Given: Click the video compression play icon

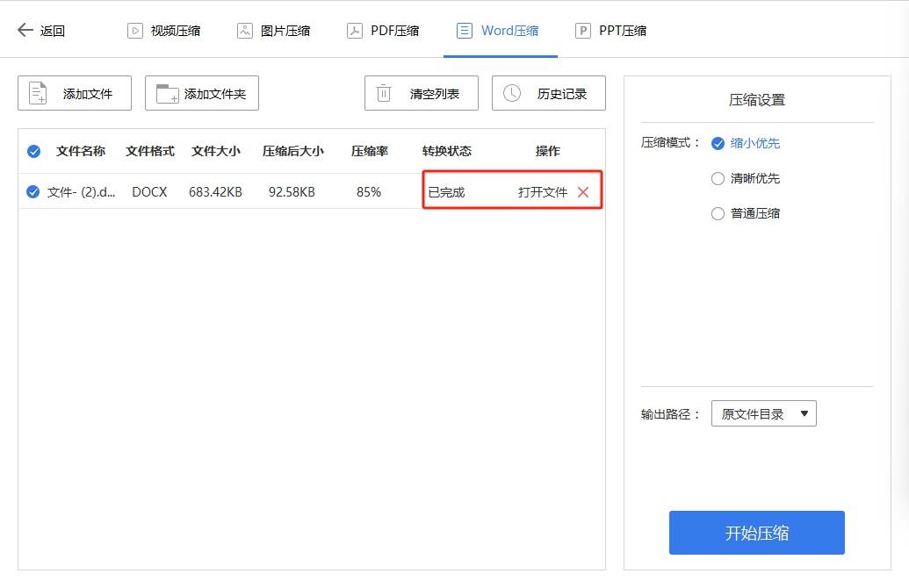Looking at the screenshot, I should [x=135, y=30].
